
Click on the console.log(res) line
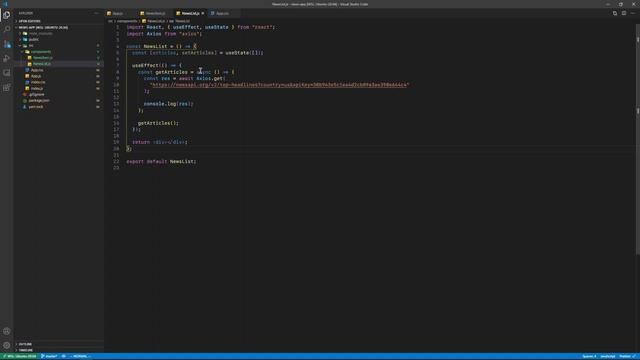coord(169,104)
